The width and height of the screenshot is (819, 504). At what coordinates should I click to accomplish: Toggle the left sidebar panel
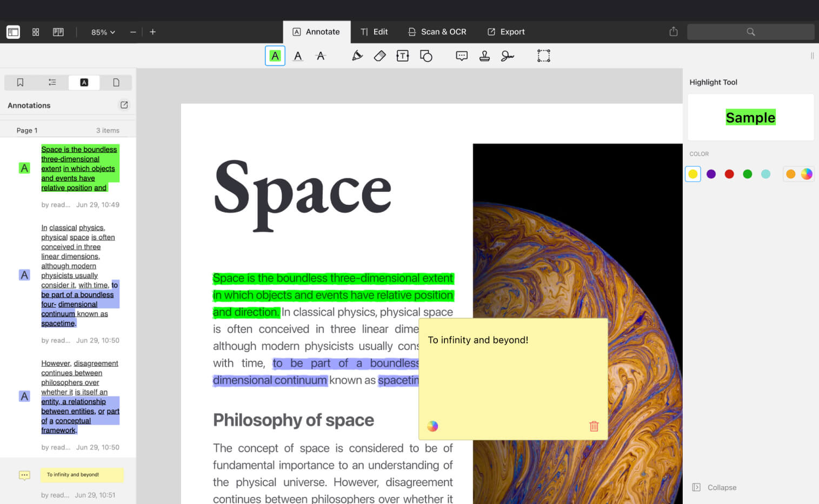click(13, 32)
